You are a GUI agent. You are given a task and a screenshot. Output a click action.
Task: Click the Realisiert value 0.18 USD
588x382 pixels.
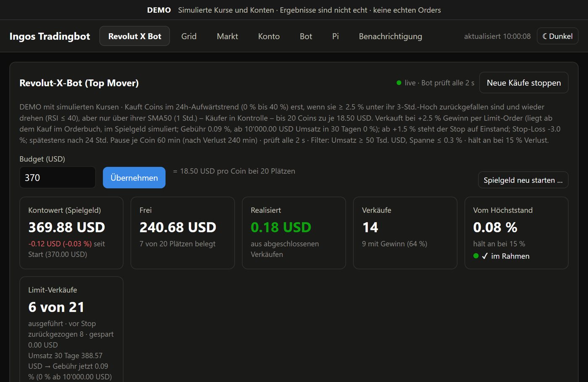click(281, 227)
